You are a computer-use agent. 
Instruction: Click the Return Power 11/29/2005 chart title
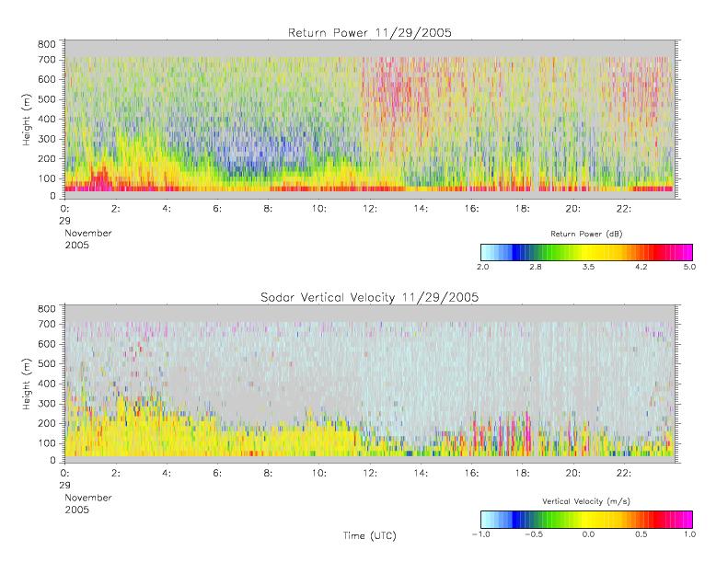370,32
